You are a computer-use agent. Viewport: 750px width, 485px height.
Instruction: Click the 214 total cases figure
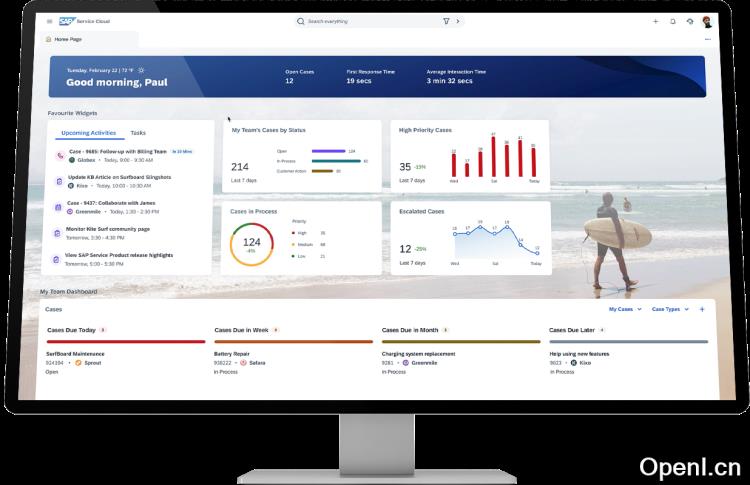240,166
